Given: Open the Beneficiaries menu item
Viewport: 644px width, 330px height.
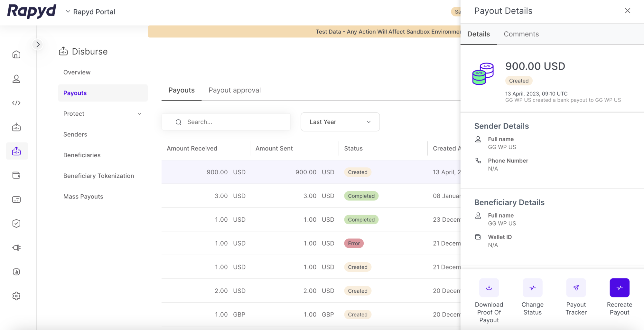Looking at the screenshot, I should click(x=82, y=155).
